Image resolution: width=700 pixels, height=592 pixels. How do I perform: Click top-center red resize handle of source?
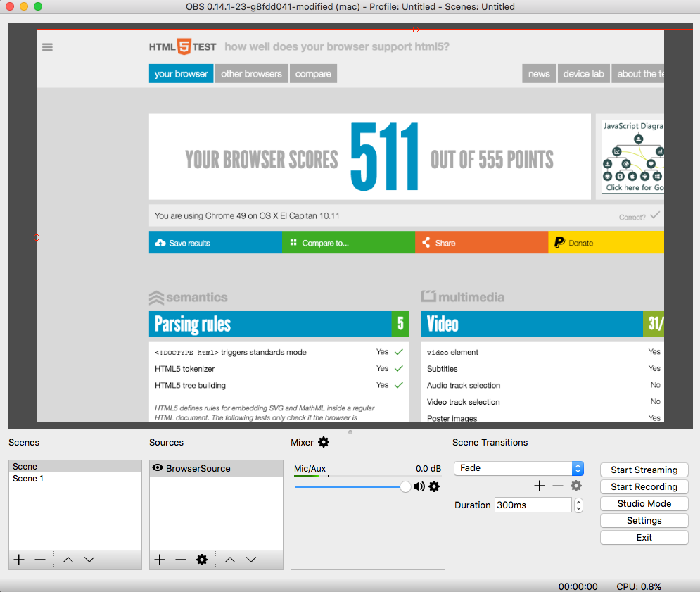pyautogui.click(x=416, y=30)
